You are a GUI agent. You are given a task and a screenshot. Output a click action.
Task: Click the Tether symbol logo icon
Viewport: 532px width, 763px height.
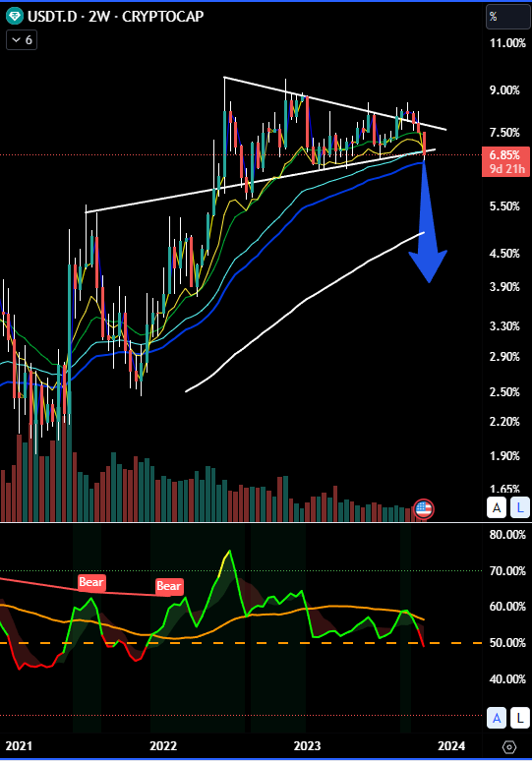pos(14,16)
